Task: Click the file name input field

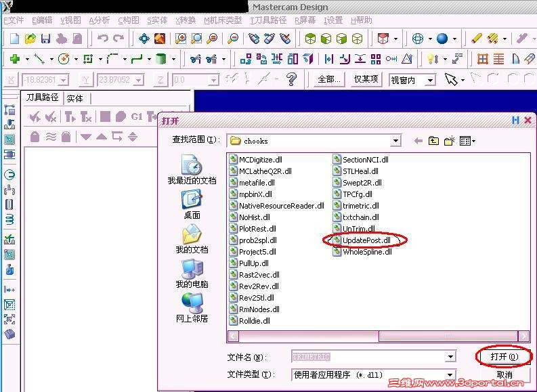Action: (x=368, y=357)
